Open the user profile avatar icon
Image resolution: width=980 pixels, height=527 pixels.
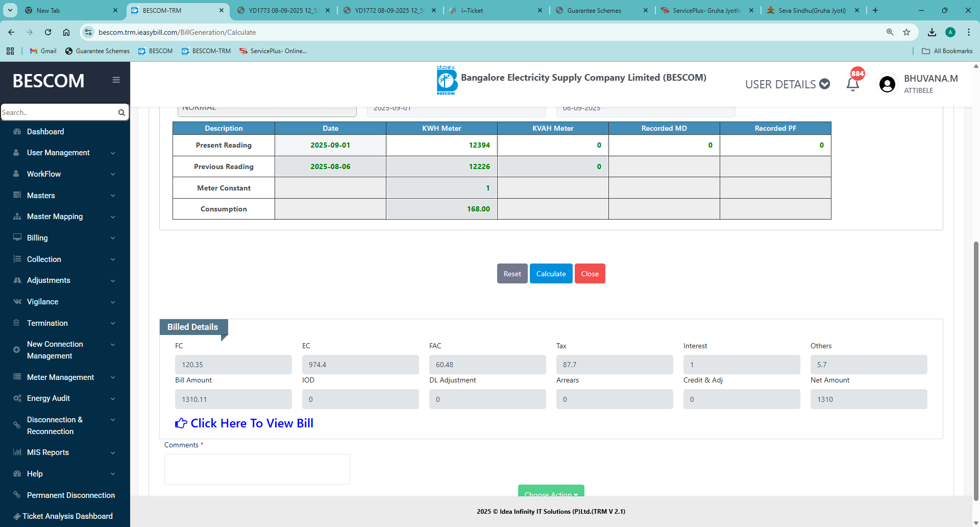(x=887, y=84)
